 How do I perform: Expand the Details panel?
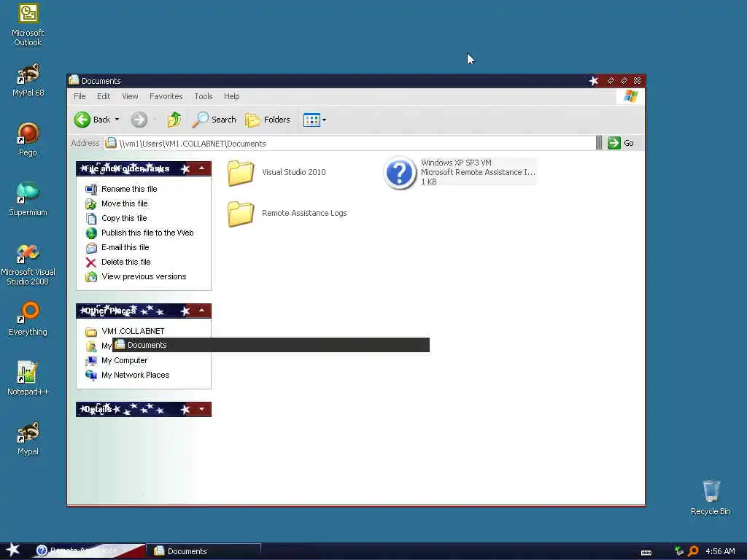[x=201, y=410]
